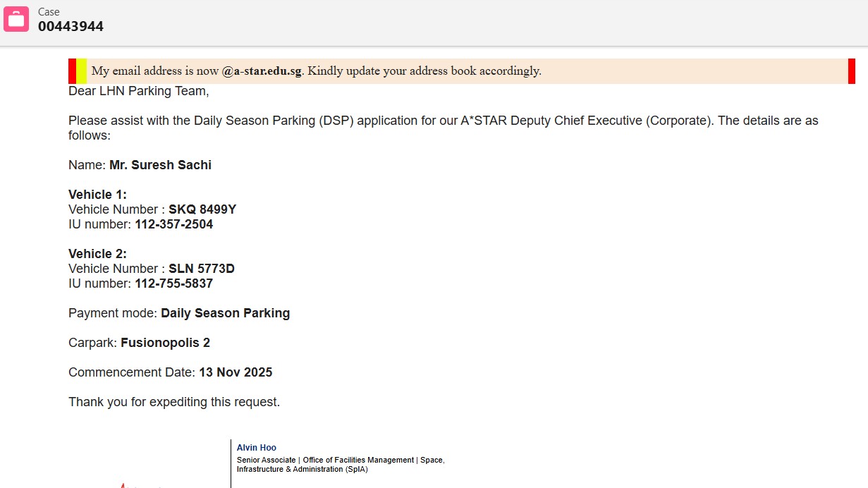This screenshot has width=868, height=488.
Task: Click the yellow block in email banner
Action: click(81, 71)
